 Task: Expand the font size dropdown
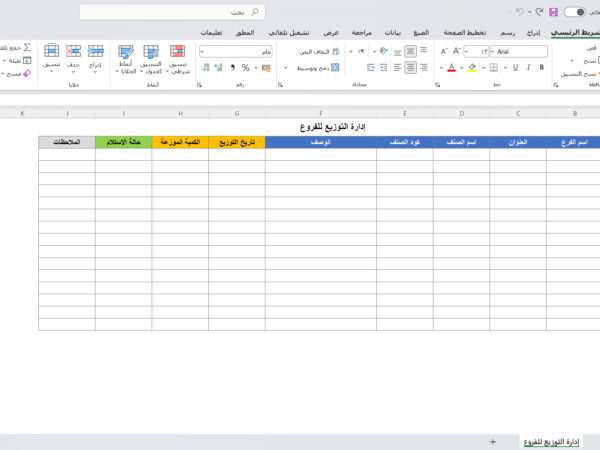(467, 51)
